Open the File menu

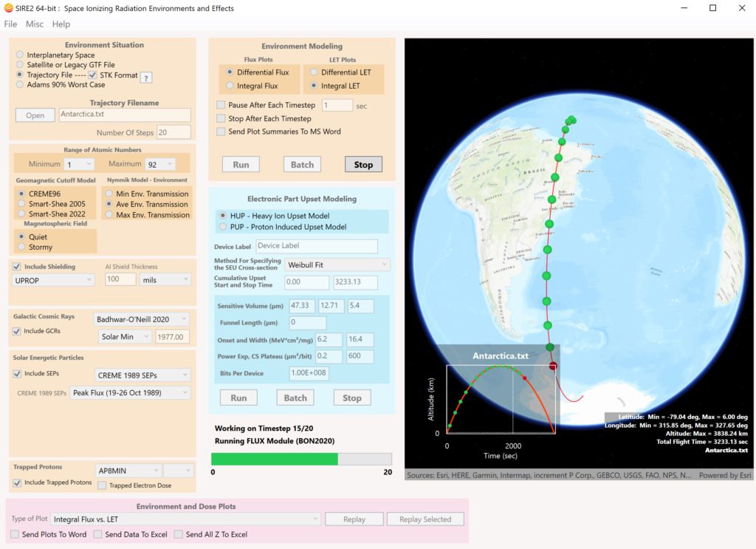coord(10,24)
